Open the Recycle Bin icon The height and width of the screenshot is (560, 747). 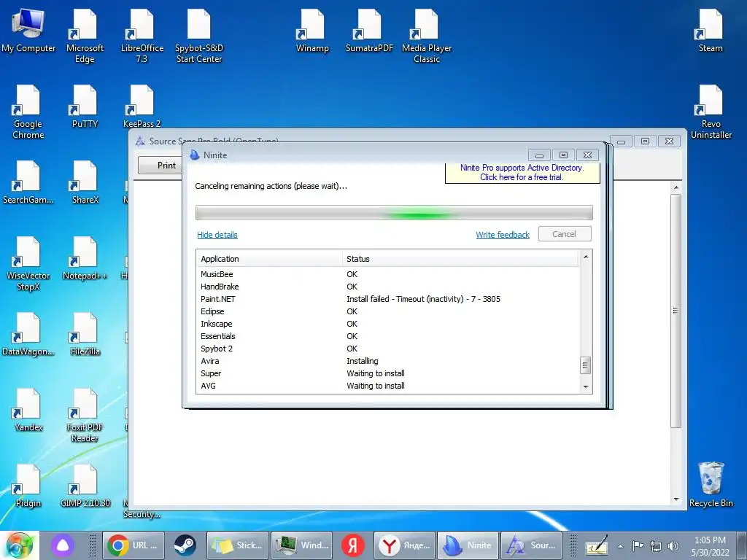(x=711, y=485)
